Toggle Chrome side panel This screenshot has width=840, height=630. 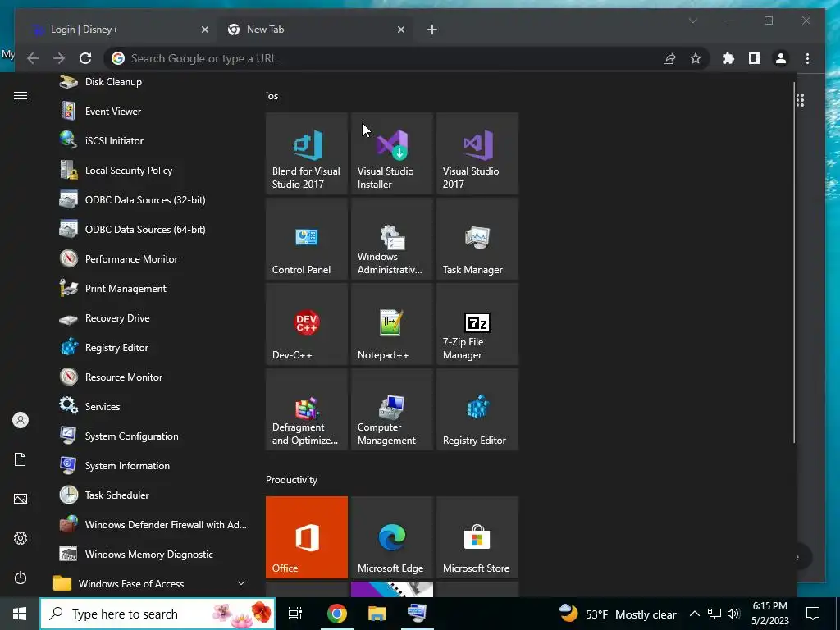pyautogui.click(x=755, y=58)
